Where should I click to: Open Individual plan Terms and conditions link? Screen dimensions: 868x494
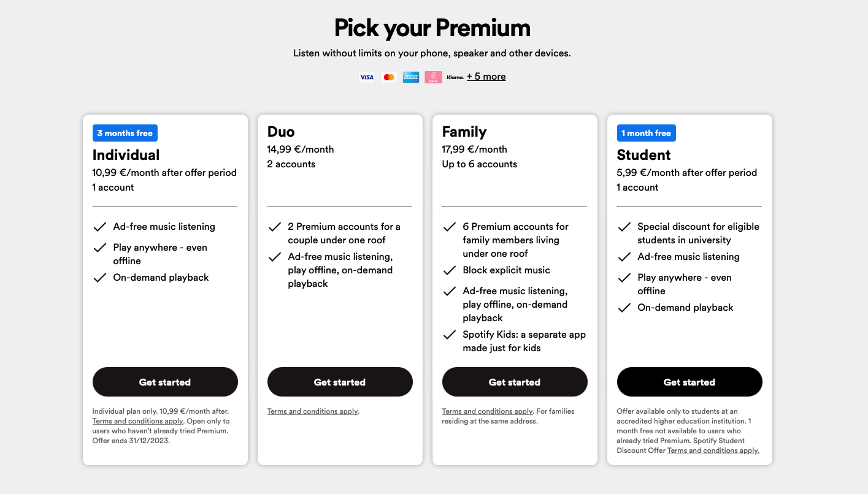(137, 421)
